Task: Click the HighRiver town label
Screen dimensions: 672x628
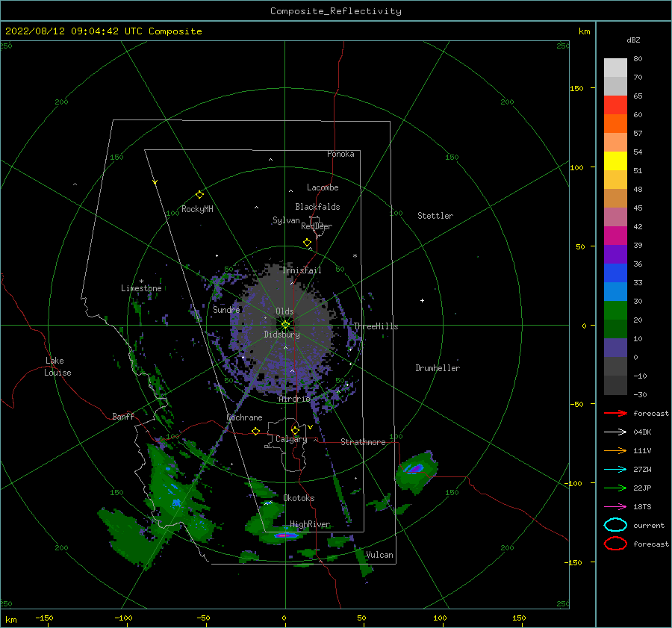Action: [310, 524]
